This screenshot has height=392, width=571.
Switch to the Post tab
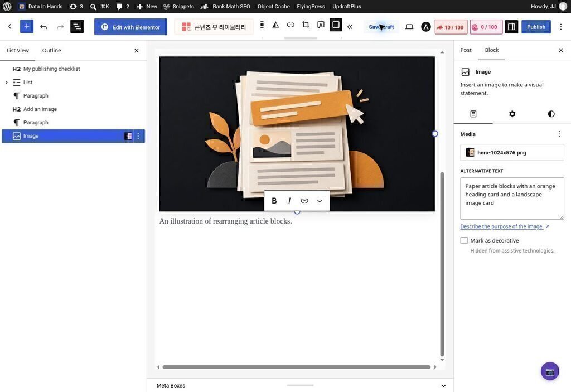[x=466, y=50]
